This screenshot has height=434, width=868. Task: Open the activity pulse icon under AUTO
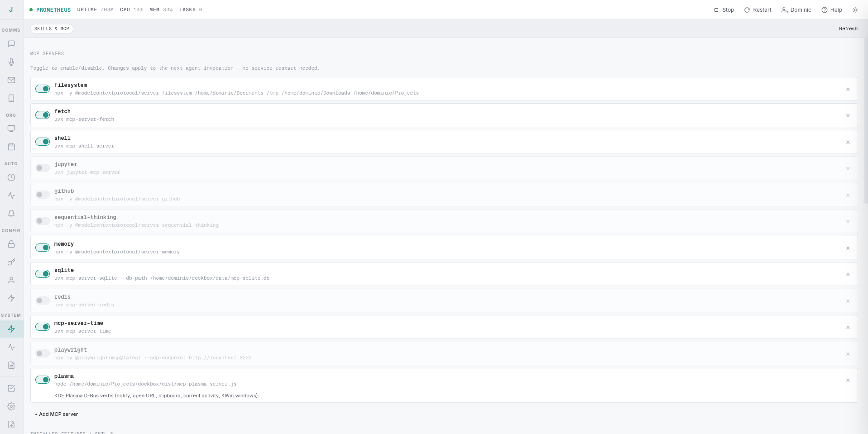pyautogui.click(x=11, y=196)
